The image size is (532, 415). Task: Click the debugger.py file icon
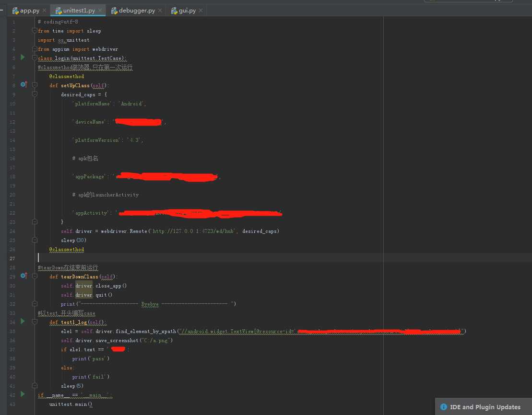point(114,11)
